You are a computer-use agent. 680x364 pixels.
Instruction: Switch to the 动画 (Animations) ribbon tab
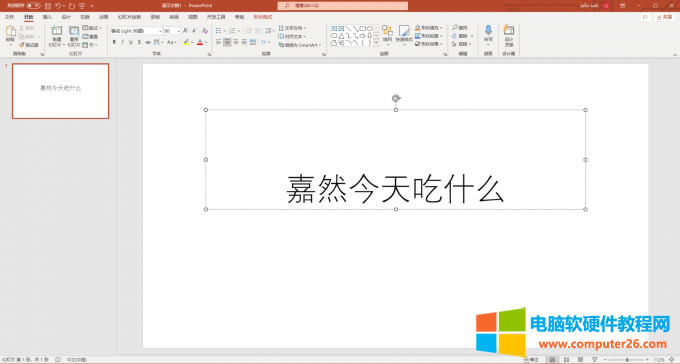click(104, 17)
